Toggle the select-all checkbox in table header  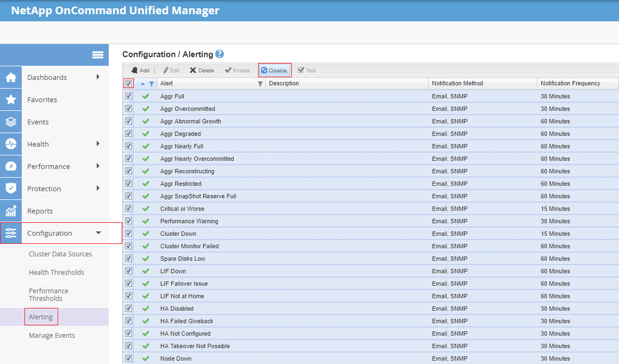[x=128, y=83]
